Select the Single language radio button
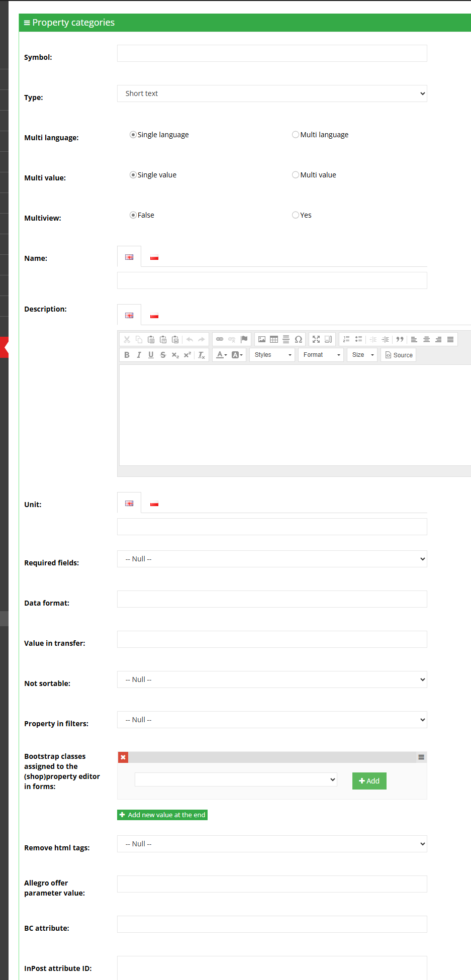Image resolution: width=471 pixels, height=980 pixels. pyautogui.click(x=133, y=135)
